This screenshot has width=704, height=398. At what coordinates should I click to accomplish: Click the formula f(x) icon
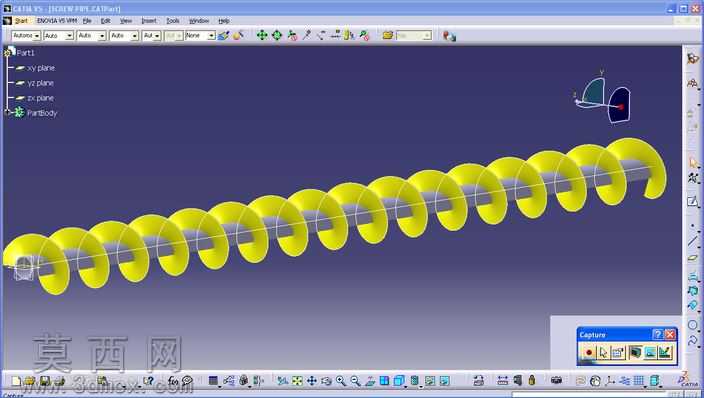coord(173,381)
